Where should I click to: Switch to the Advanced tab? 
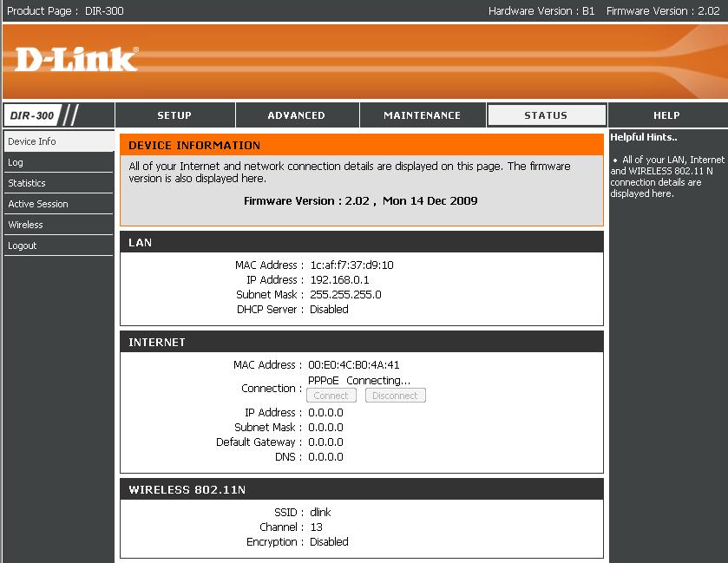[296, 115]
